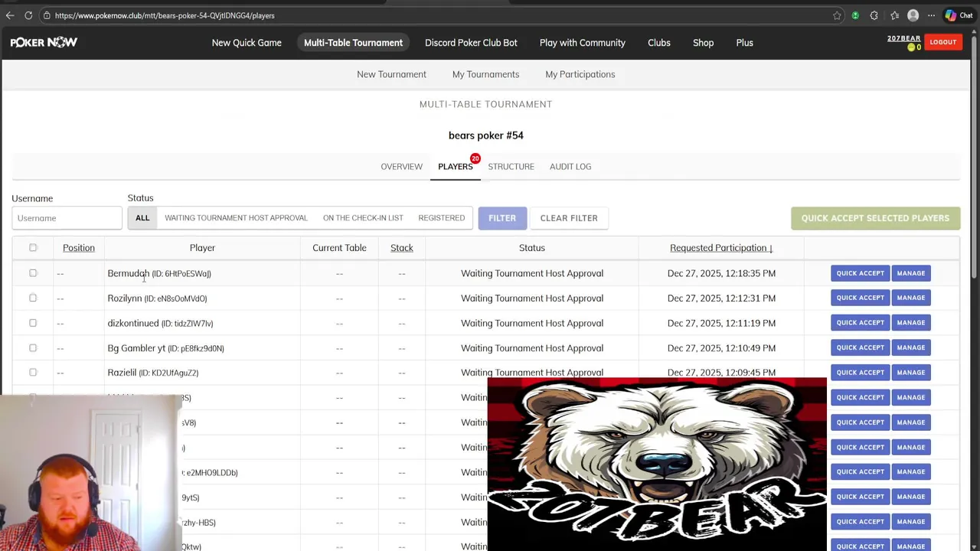
Task: Quick Accept player Rozilynn
Action: (860, 298)
